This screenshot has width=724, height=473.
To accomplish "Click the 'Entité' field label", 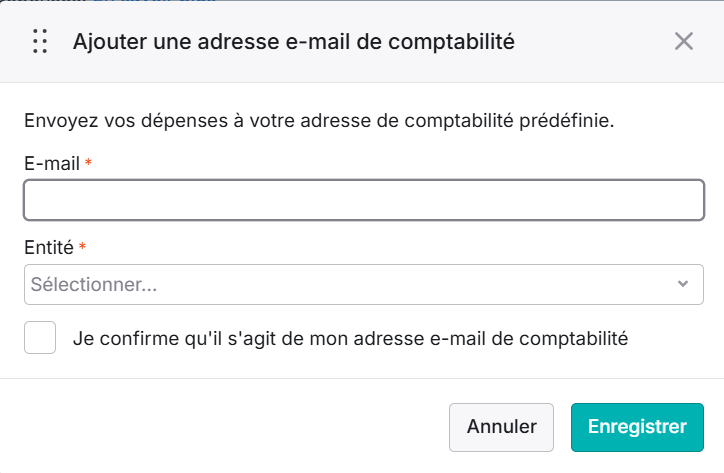I will [x=48, y=248].
